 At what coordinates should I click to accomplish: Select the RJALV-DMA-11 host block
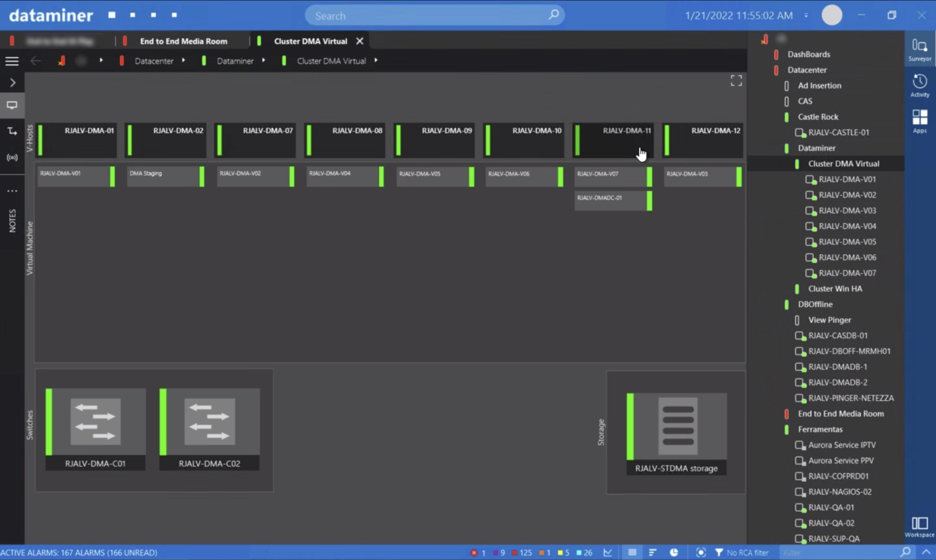(613, 140)
